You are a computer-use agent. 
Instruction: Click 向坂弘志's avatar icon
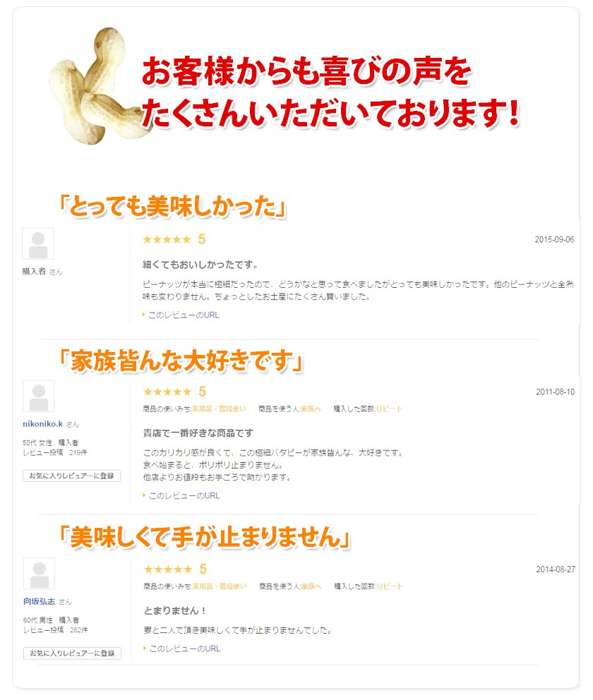point(40,574)
